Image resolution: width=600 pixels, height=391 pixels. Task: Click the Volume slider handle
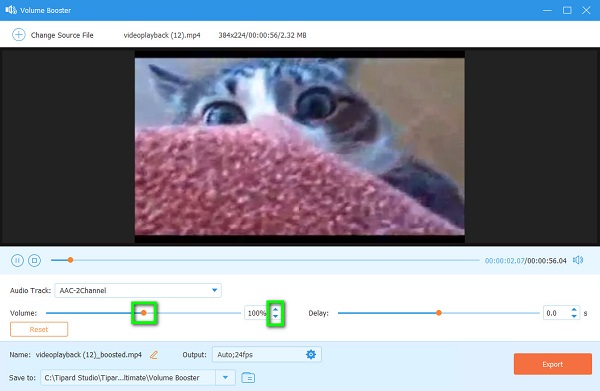[x=144, y=313]
